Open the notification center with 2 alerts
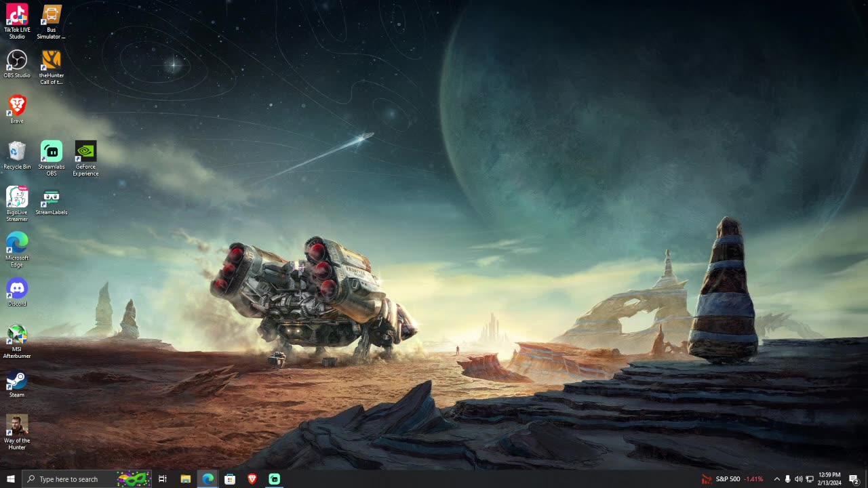The image size is (868, 488). [x=854, y=479]
